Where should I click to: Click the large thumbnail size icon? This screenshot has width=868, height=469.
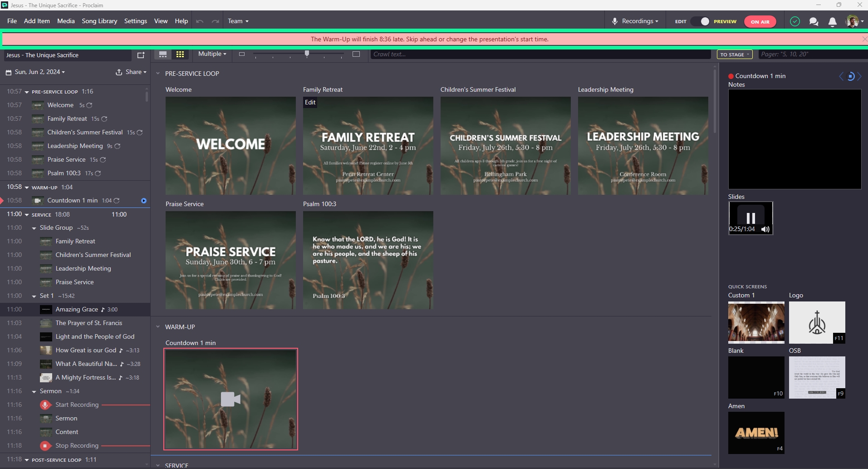coord(356,54)
